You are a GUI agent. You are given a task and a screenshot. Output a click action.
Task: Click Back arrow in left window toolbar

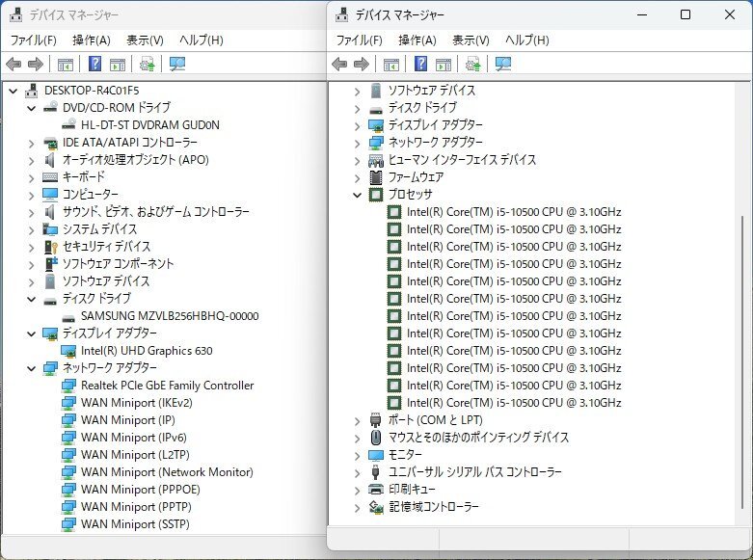point(13,64)
